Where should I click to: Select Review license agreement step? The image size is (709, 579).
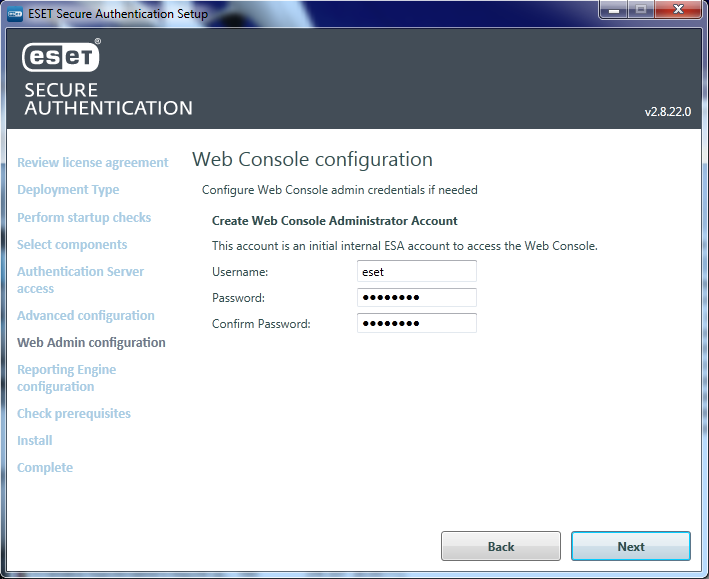(93, 162)
